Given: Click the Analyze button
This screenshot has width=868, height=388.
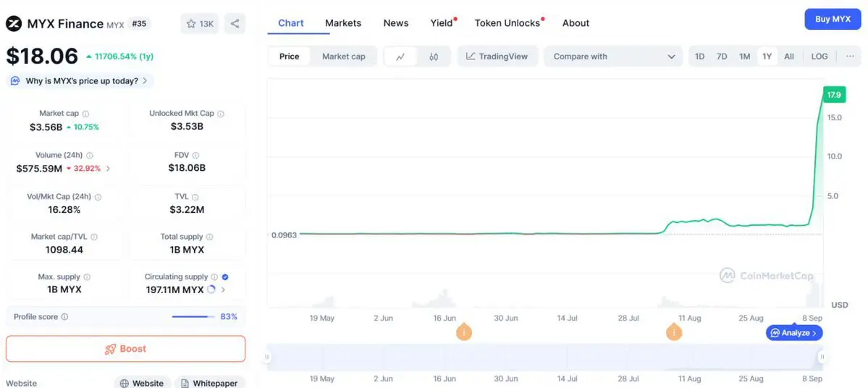Looking at the screenshot, I should coord(794,333).
